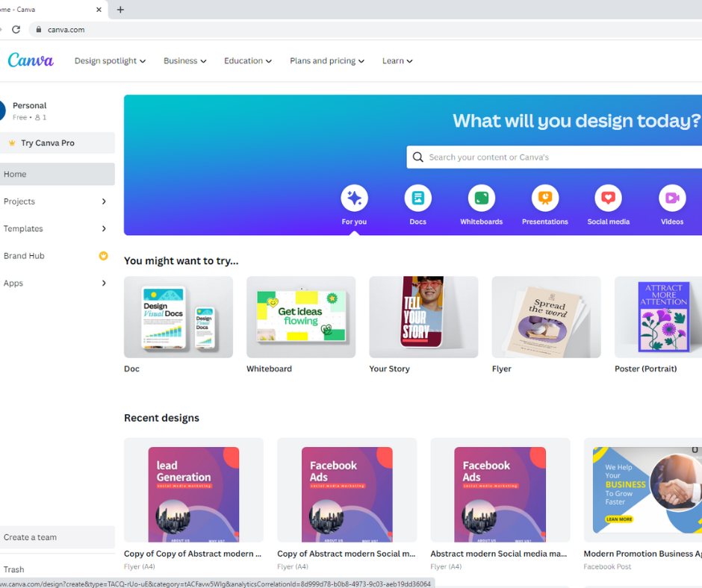This screenshot has width=702, height=588.
Task: Click the title 'Copy of Abstract modern Social m...'
Action: pyautogui.click(x=347, y=554)
